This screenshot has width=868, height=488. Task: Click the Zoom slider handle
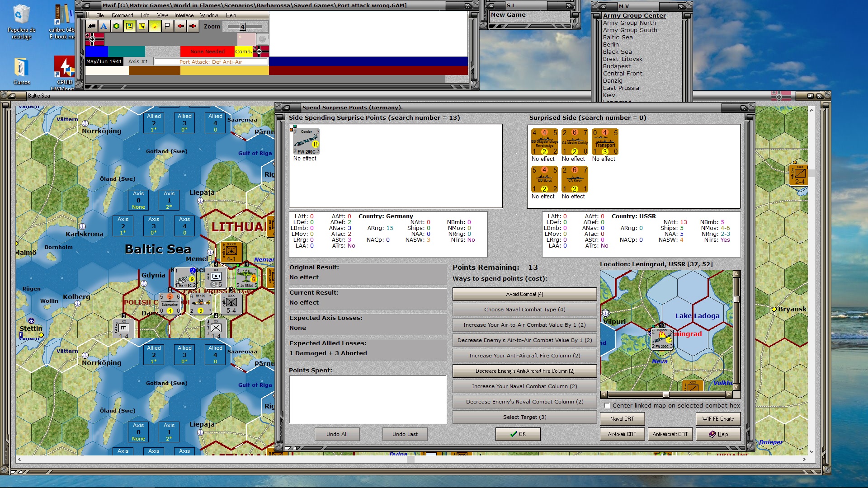point(242,27)
